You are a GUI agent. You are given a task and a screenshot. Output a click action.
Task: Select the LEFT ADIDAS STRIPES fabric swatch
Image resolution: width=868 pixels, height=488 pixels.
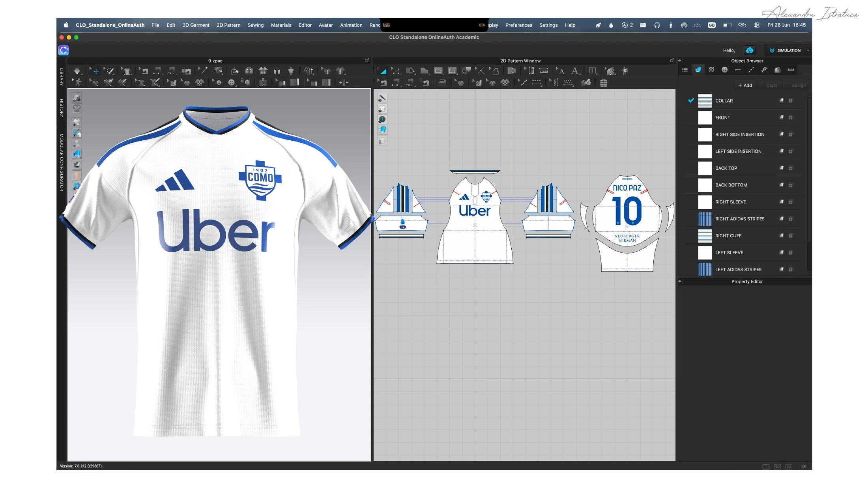(x=705, y=270)
